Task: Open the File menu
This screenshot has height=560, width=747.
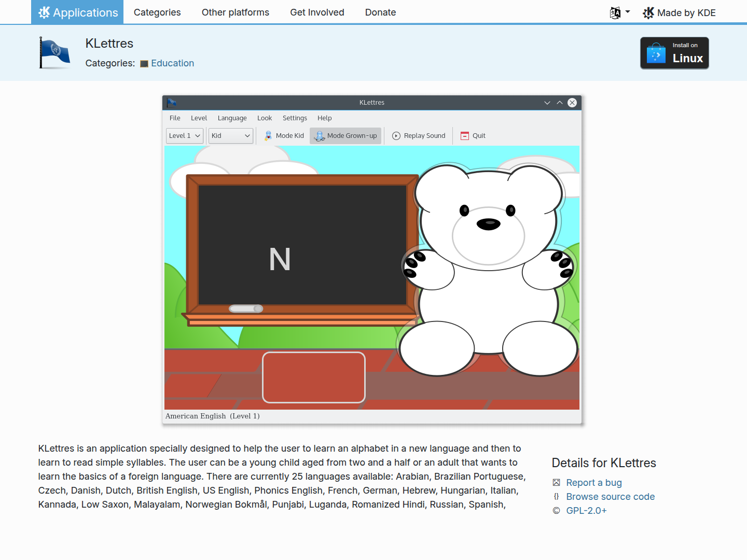Action: (175, 118)
